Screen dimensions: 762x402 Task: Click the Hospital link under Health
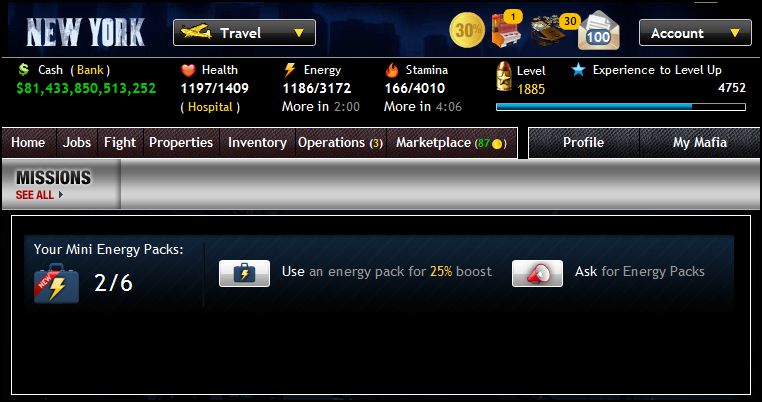(210, 107)
